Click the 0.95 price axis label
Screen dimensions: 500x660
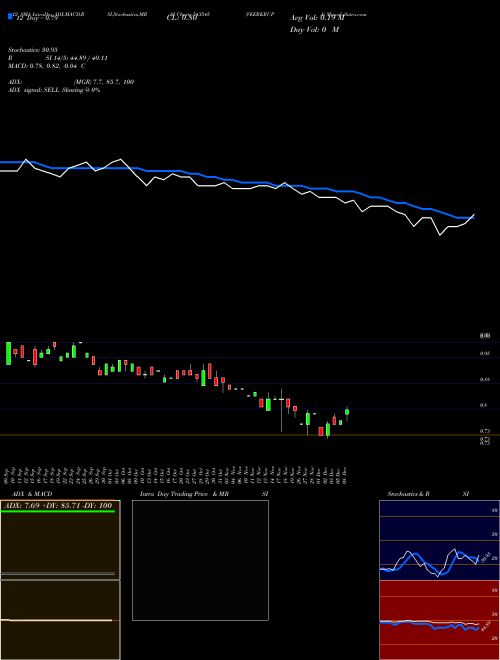point(485,354)
